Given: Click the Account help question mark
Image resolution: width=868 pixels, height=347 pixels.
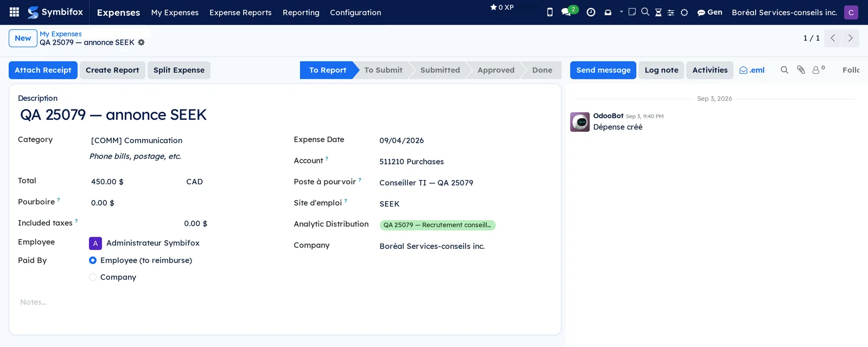Looking at the screenshot, I should coord(327,158).
